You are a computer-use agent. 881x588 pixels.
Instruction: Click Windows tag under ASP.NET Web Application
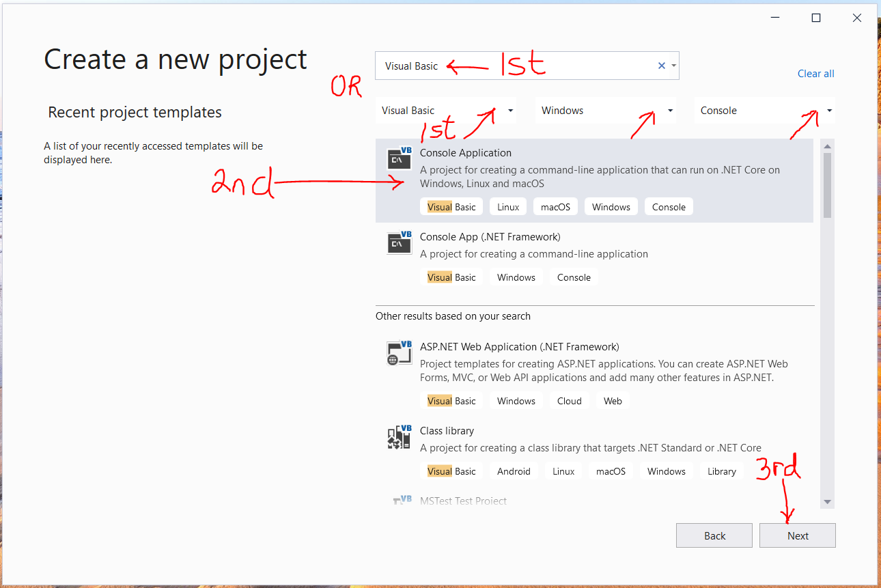pos(516,401)
